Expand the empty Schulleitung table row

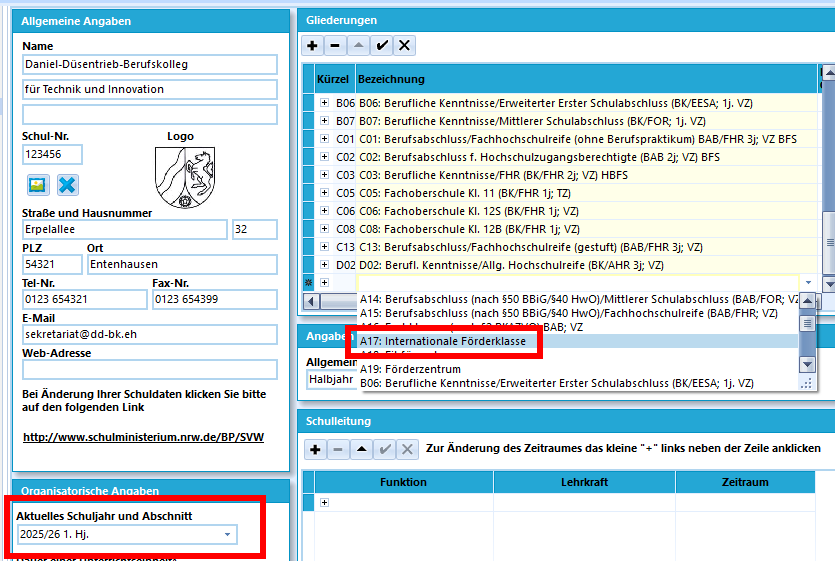point(324,502)
